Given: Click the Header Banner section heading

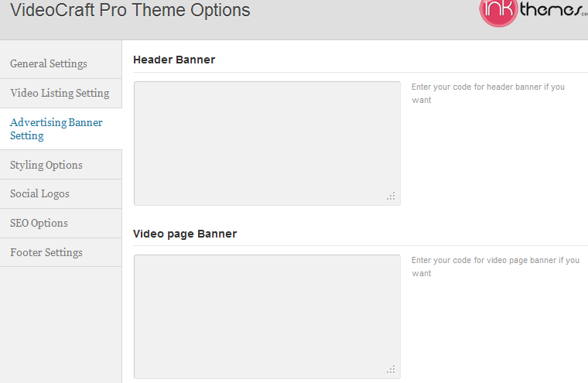Looking at the screenshot, I should 174,60.
